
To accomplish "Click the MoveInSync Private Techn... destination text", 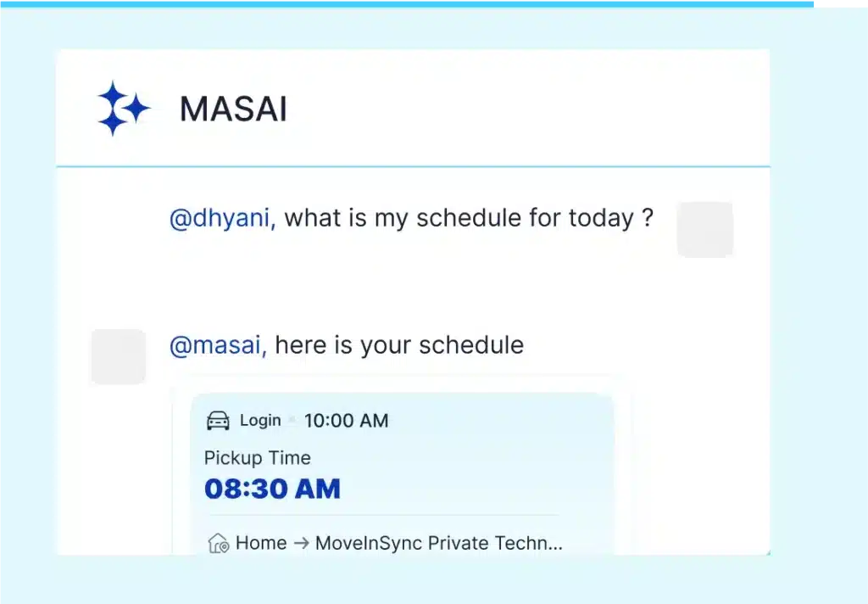I will click(438, 543).
